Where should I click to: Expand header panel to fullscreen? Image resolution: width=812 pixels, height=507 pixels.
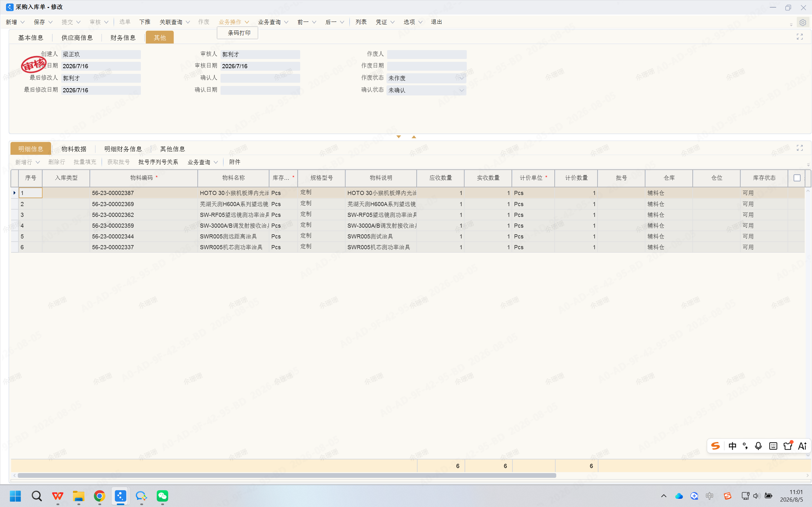tap(800, 36)
